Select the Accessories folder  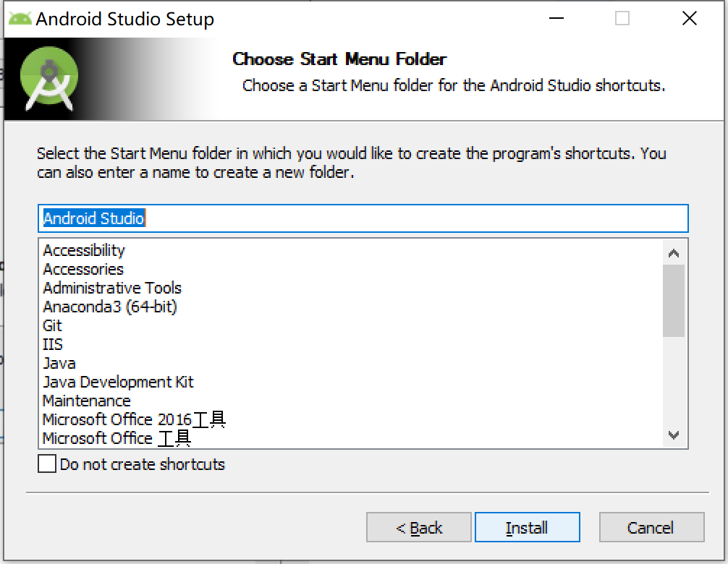click(83, 269)
